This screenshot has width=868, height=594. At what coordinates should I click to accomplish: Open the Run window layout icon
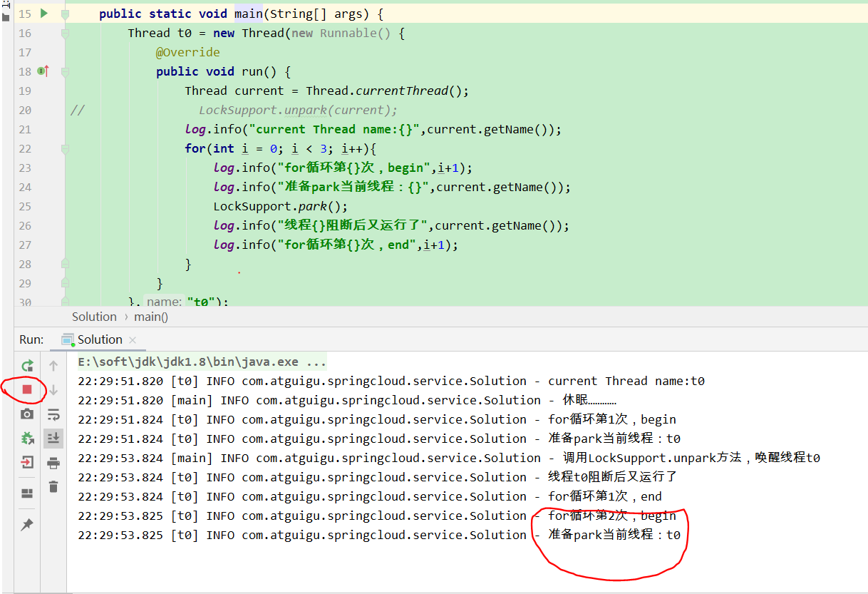27,492
